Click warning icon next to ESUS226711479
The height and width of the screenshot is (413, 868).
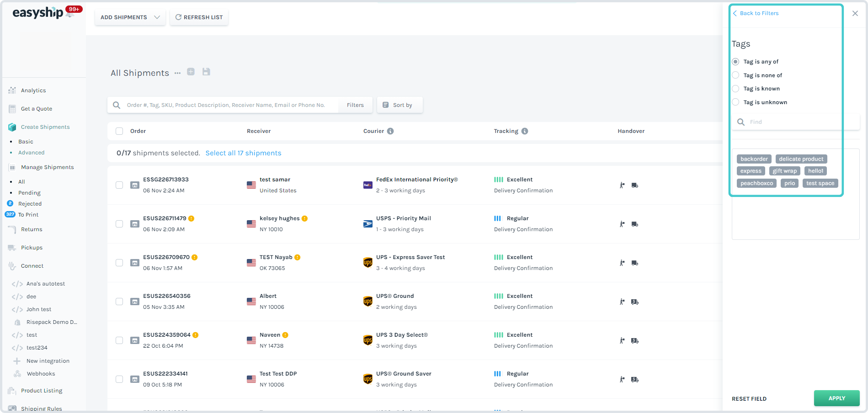pyautogui.click(x=192, y=218)
